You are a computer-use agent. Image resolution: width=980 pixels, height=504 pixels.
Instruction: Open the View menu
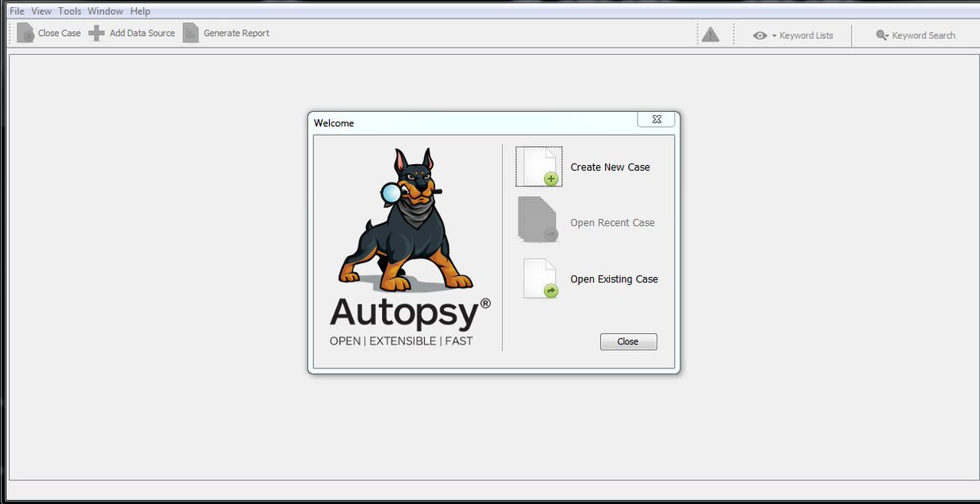click(40, 11)
